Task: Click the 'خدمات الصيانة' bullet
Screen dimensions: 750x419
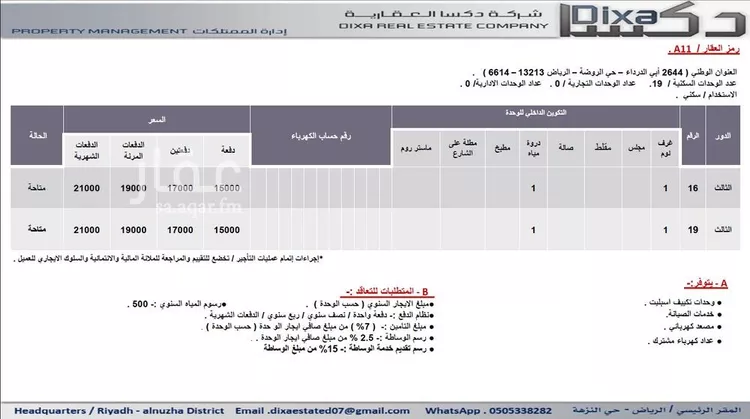Action: (693, 314)
